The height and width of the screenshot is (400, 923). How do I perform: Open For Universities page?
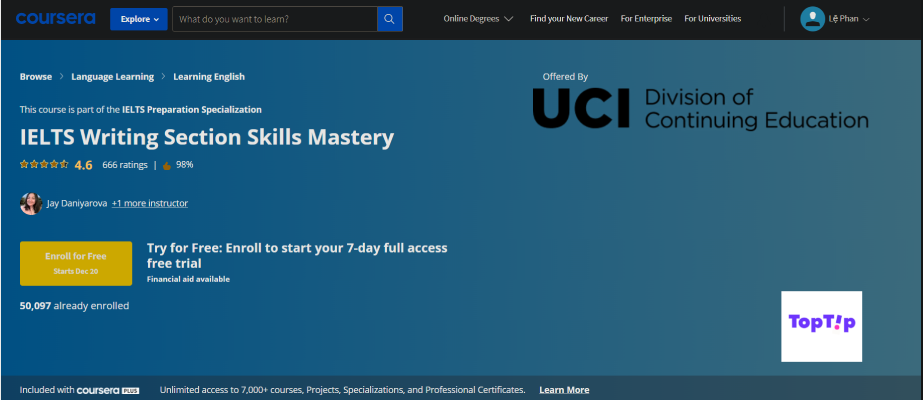(x=712, y=19)
